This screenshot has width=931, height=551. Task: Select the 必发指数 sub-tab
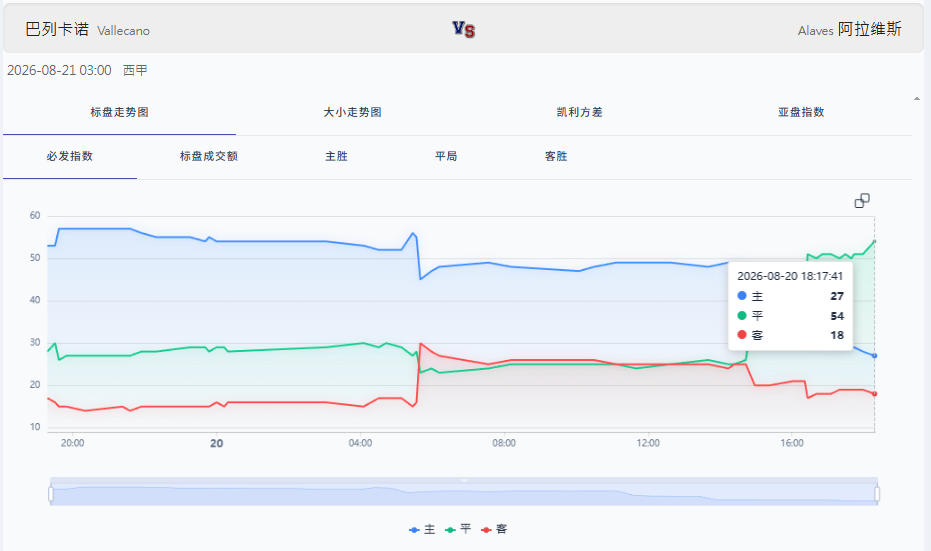click(x=70, y=156)
